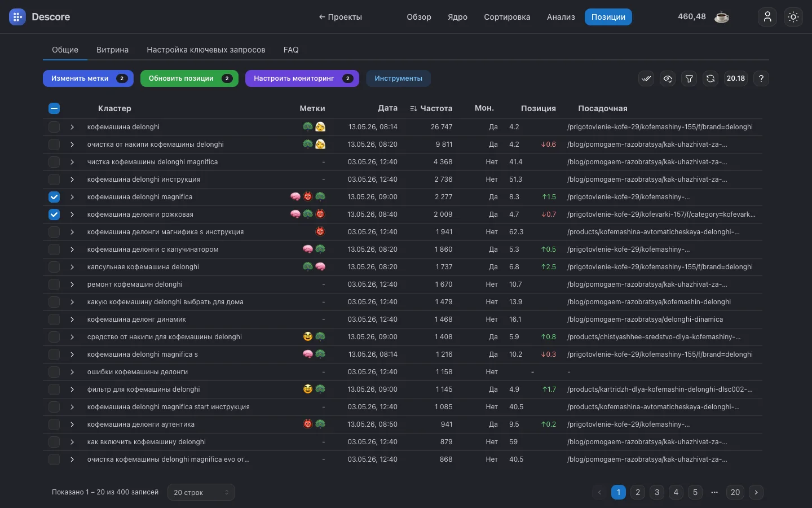Expand cluster 'средство от накипи для кофемашины delonghi'
The image size is (812, 508).
72,337
